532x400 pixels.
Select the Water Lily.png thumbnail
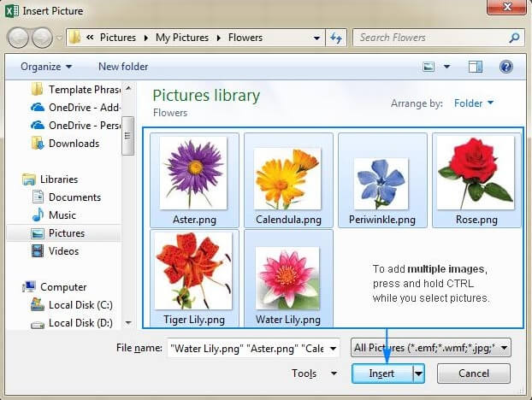pos(287,278)
